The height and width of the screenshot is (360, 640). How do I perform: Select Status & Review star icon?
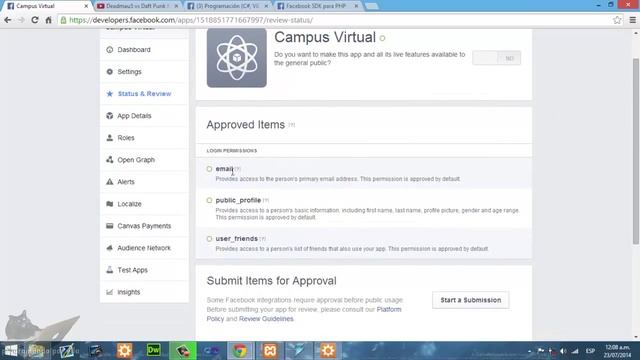click(109, 94)
